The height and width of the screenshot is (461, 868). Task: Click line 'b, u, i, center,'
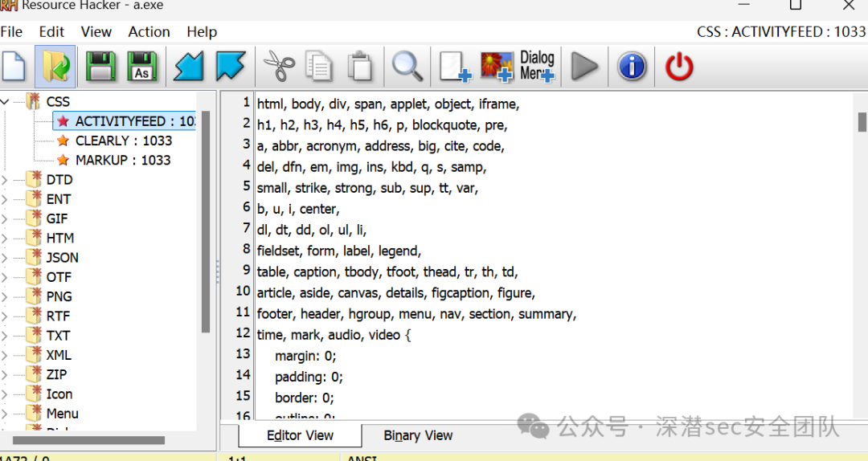(298, 209)
